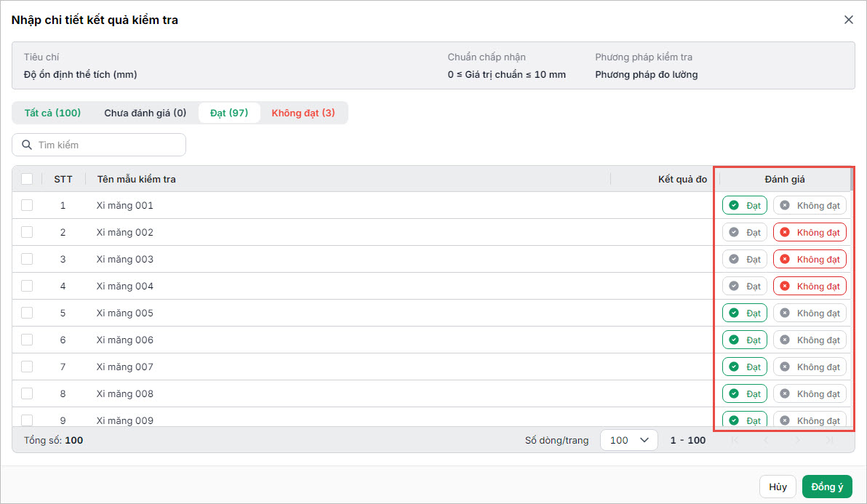Tick checkbox for Xi măng 004

coord(26,286)
